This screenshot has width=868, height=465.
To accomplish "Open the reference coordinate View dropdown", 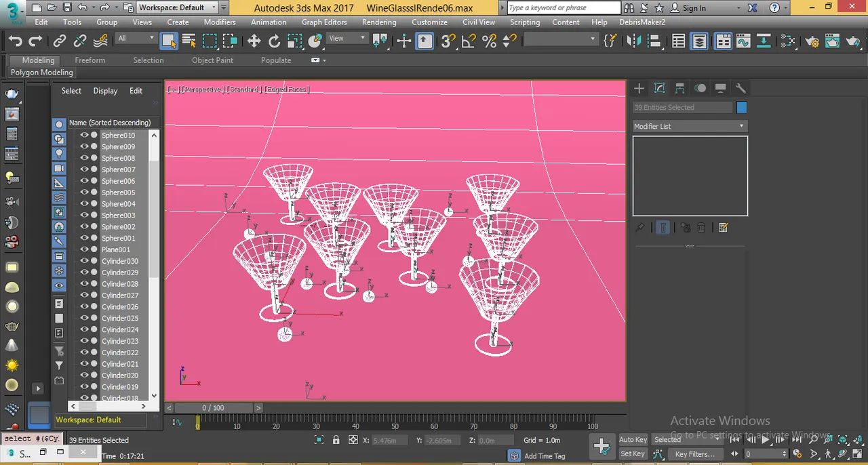I will 347,39.
